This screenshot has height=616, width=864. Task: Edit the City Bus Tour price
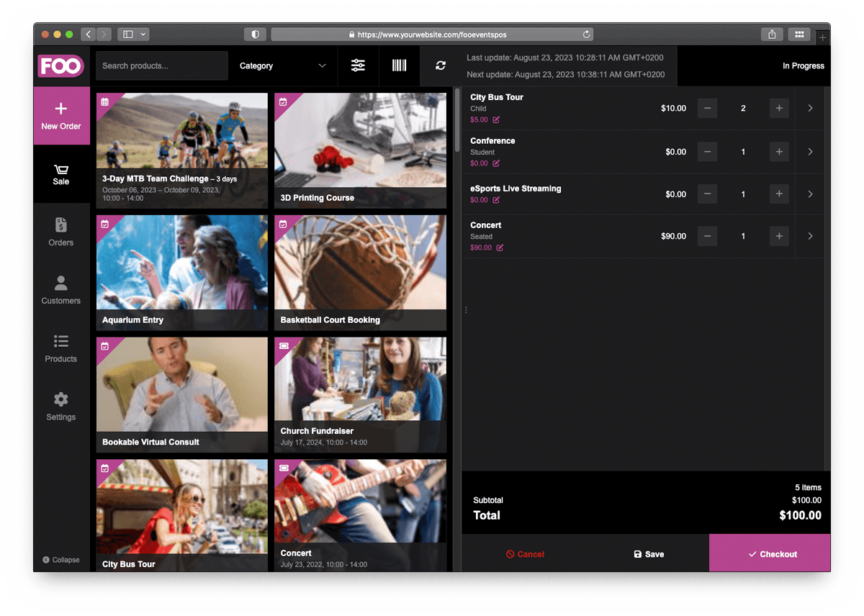point(496,120)
